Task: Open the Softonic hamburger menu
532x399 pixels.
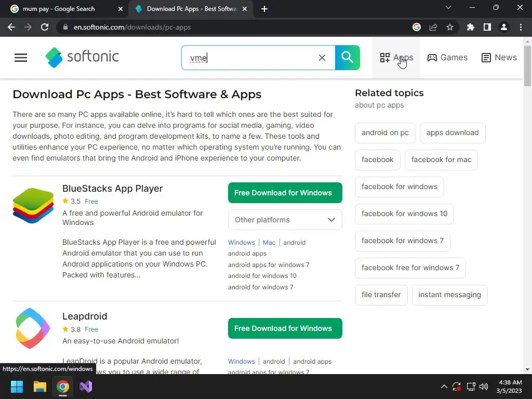Action: [21, 58]
